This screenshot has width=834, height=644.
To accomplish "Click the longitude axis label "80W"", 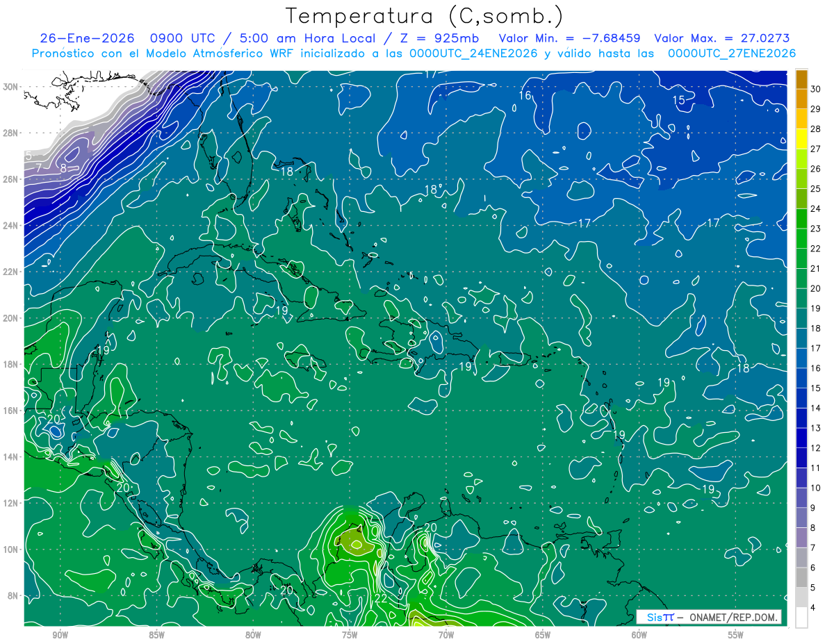I will (x=253, y=635).
